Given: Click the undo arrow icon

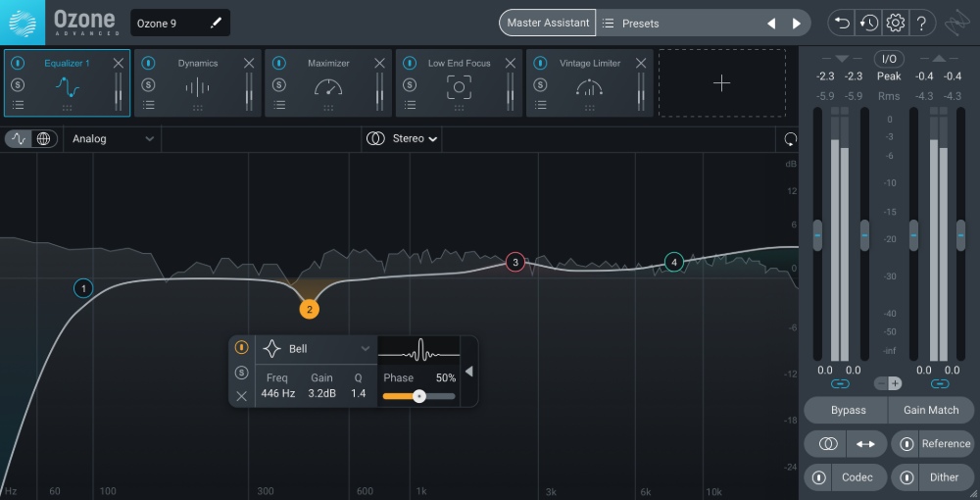Looking at the screenshot, I should point(841,23).
